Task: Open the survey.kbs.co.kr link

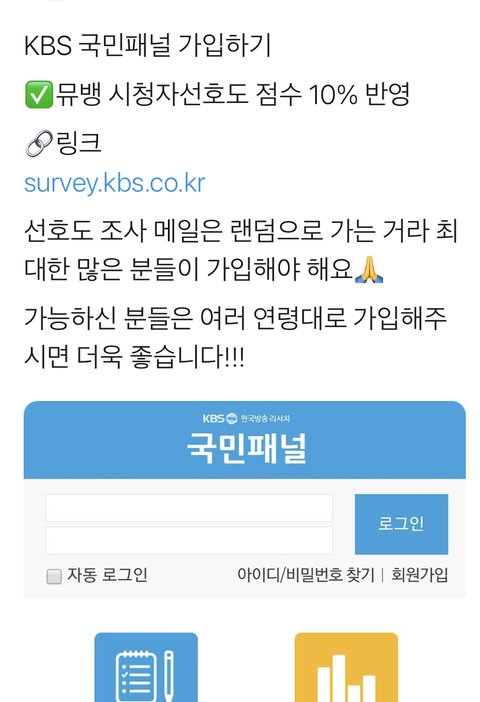Action: [115, 184]
